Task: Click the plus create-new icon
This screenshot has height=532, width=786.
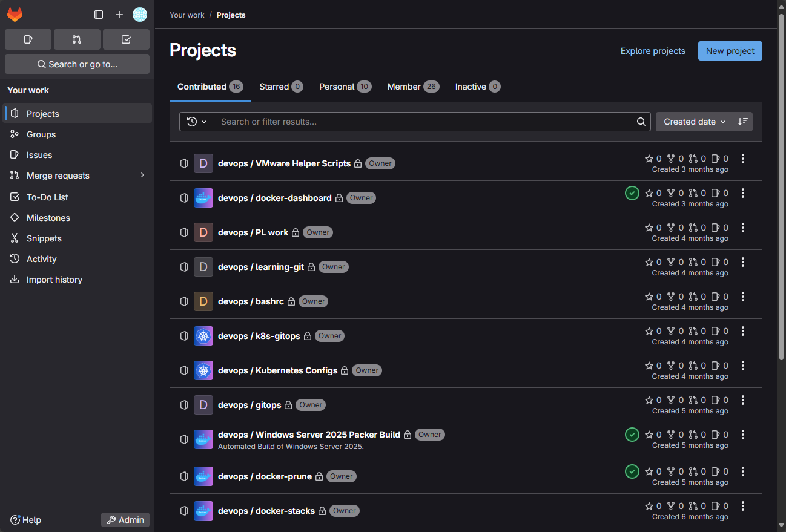Action: (119, 15)
